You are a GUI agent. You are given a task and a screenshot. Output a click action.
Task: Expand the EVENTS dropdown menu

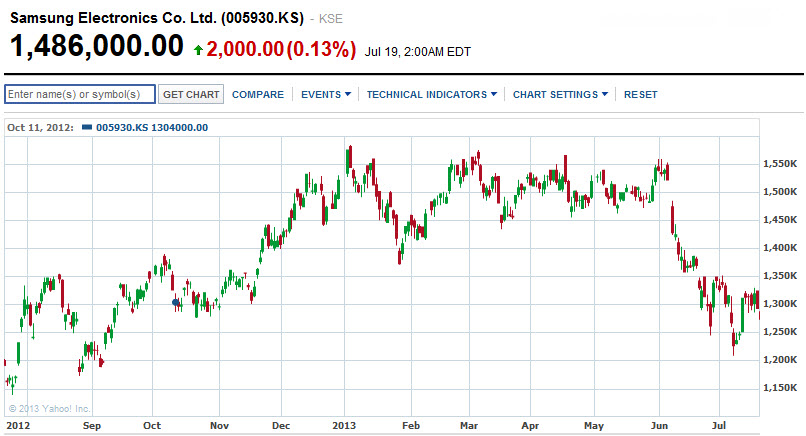pos(326,95)
